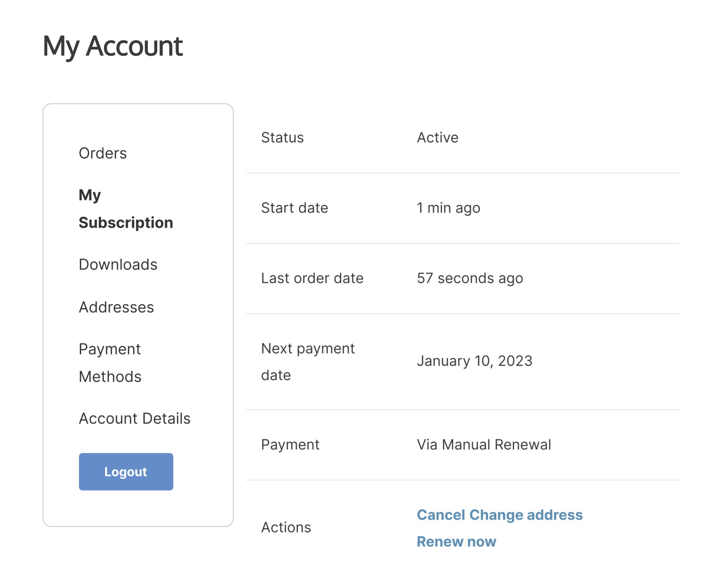The image size is (725, 588).
Task: Click the Actions row label
Action: [x=286, y=527]
